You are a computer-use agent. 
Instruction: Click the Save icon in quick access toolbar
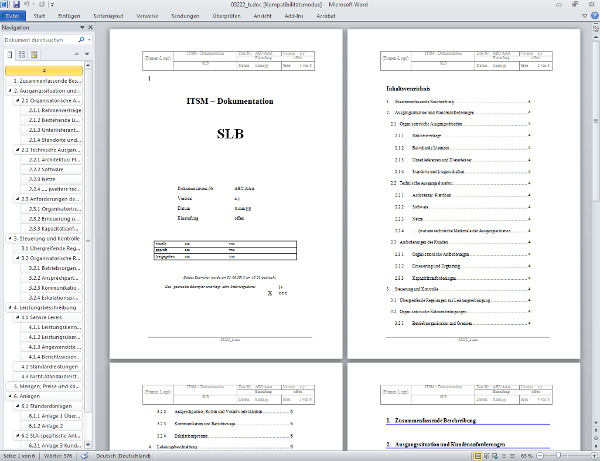click(x=17, y=5)
